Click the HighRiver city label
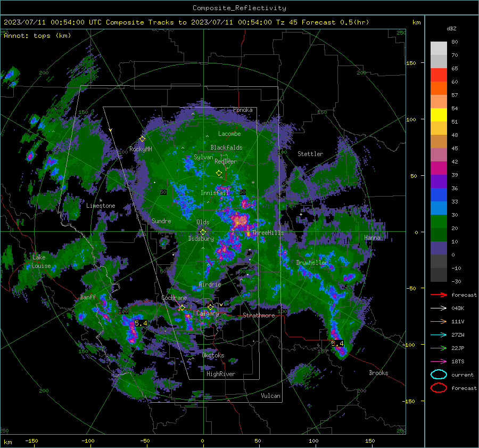 tap(221, 374)
